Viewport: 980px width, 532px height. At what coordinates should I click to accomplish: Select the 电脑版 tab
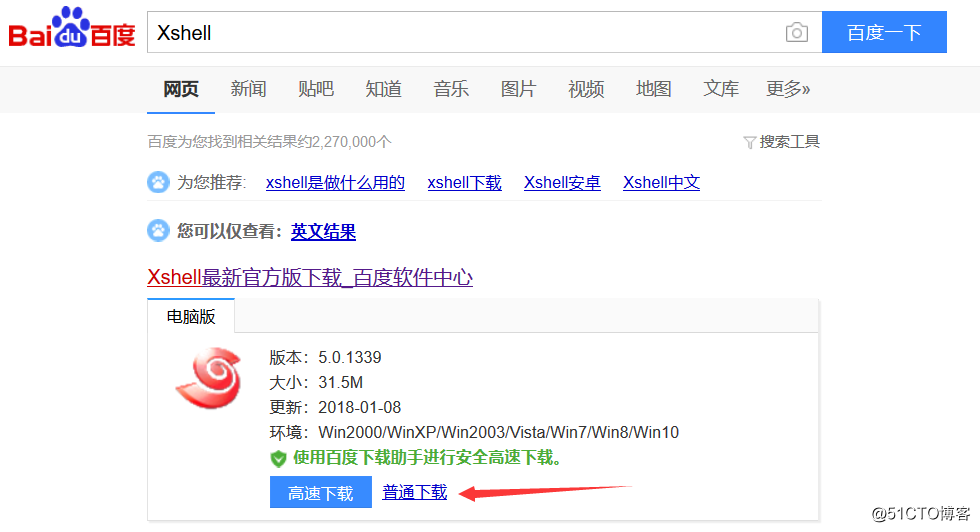pos(191,316)
